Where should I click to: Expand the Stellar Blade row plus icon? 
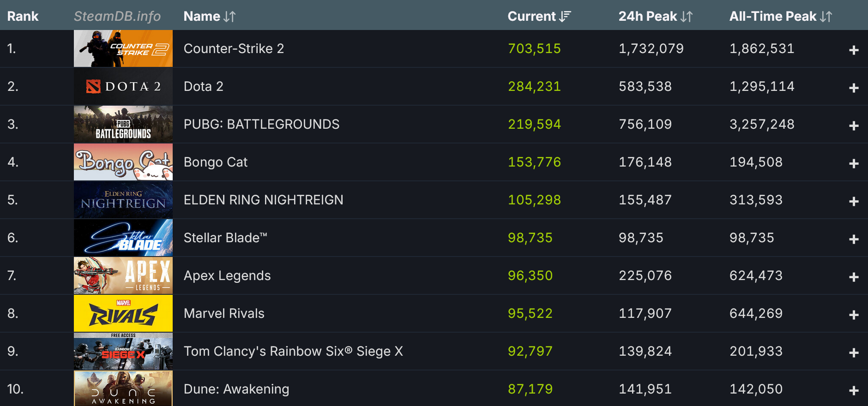[854, 239]
